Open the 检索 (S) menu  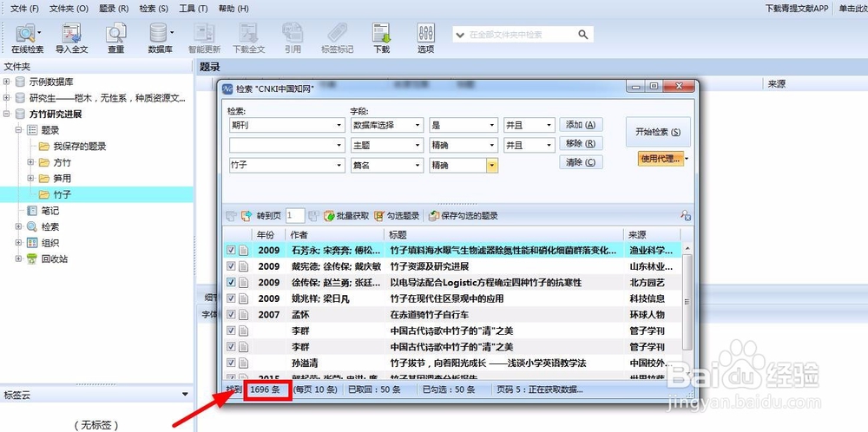pyautogui.click(x=154, y=9)
